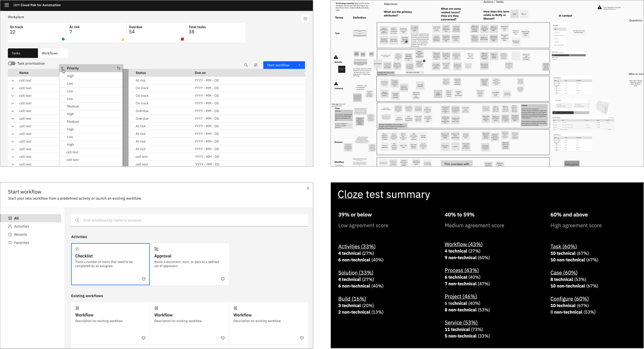The width and height of the screenshot is (644, 349).
Task: Expand the third table row chevron
Action: [x=13, y=96]
